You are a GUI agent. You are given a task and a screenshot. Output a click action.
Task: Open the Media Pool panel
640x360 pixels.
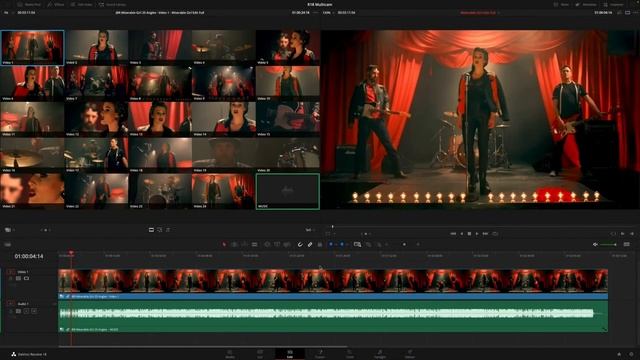[x=29, y=4]
